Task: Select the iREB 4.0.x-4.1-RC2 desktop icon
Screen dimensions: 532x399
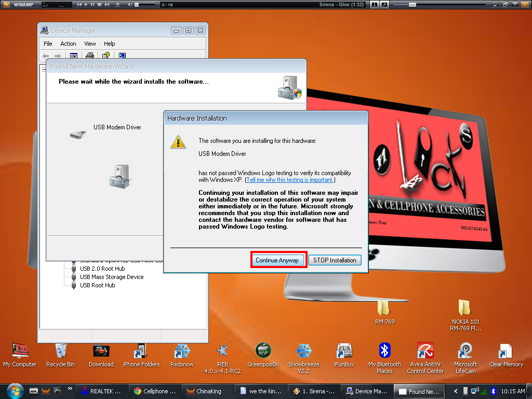Action: 222,358
